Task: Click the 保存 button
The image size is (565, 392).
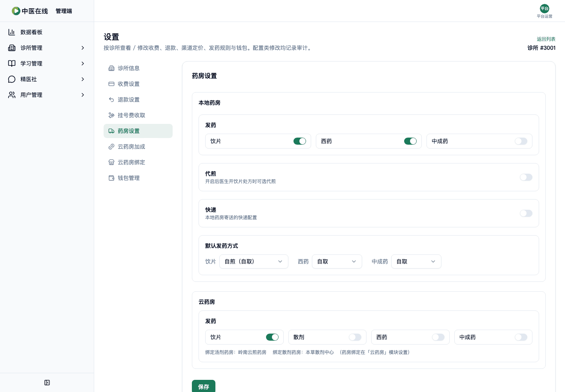Action: coord(204,387)
